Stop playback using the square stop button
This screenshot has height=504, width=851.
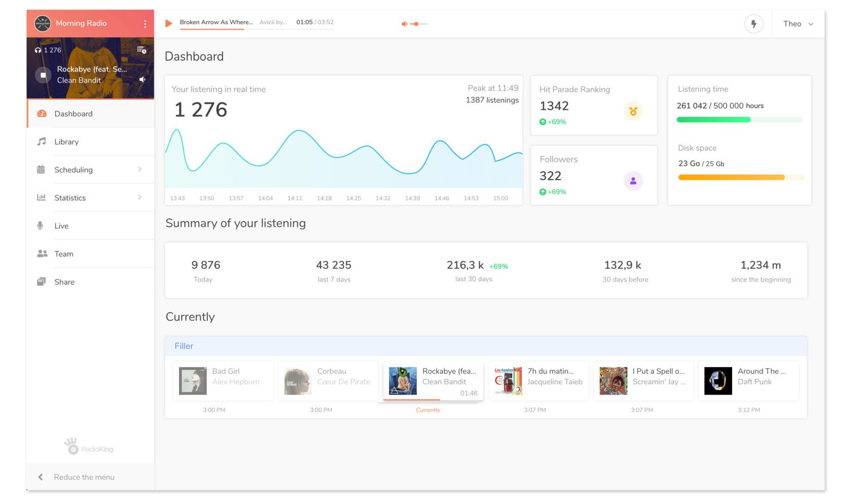(x=43, y=74)
